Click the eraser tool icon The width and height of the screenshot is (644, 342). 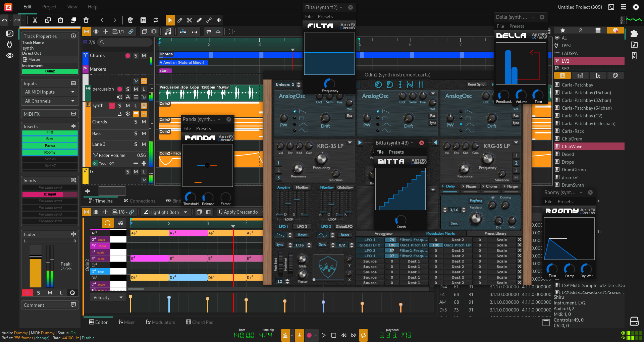199,20
